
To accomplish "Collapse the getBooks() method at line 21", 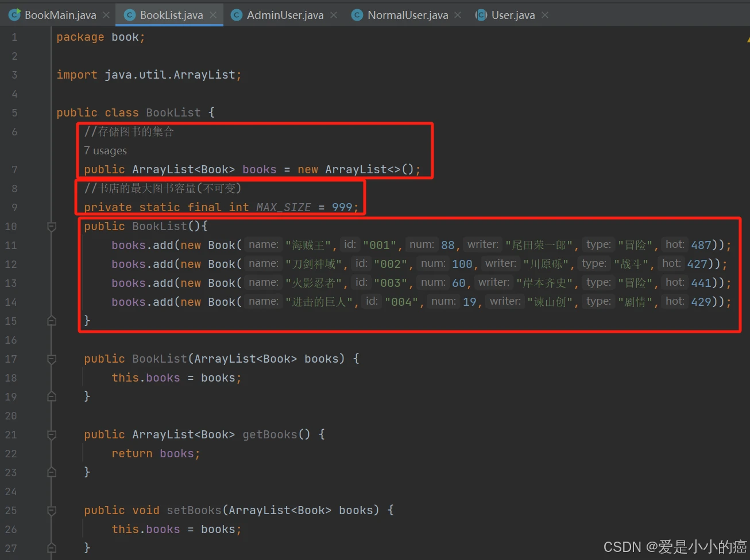I will point(52,435).
